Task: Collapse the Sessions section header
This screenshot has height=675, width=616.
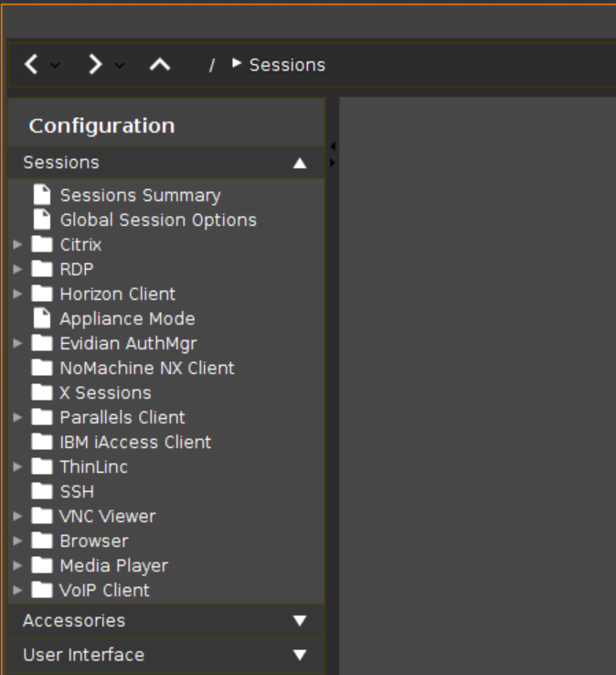Action: pyautogui.click(x=166, y=163)
